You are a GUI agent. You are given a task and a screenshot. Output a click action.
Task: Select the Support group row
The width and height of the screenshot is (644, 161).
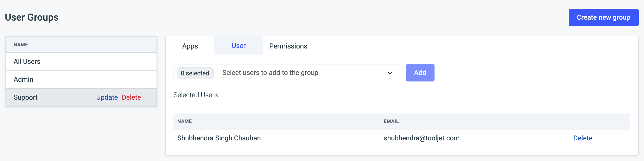pos(26,97)
